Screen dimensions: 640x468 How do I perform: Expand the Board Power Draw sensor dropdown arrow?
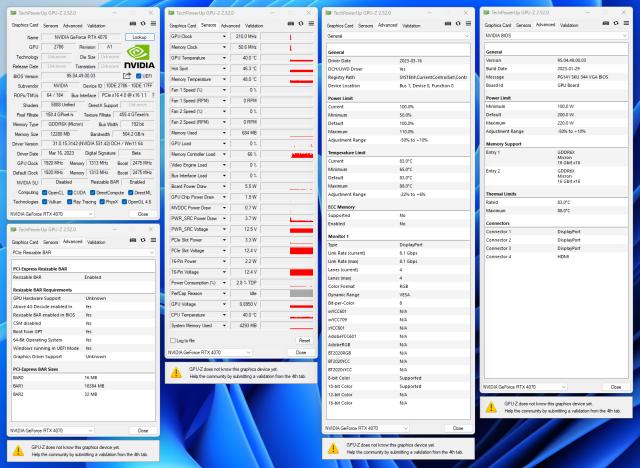coord(224,186)
